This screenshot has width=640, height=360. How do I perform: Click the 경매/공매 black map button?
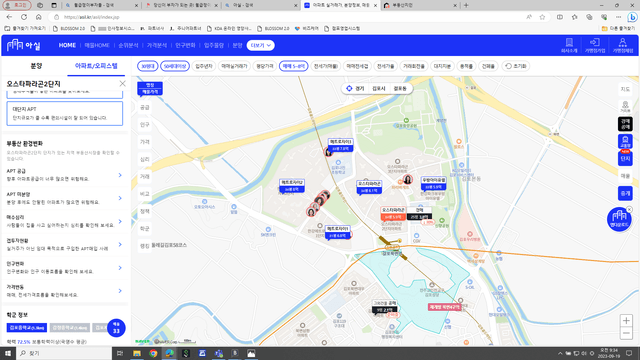pos(625,124)
